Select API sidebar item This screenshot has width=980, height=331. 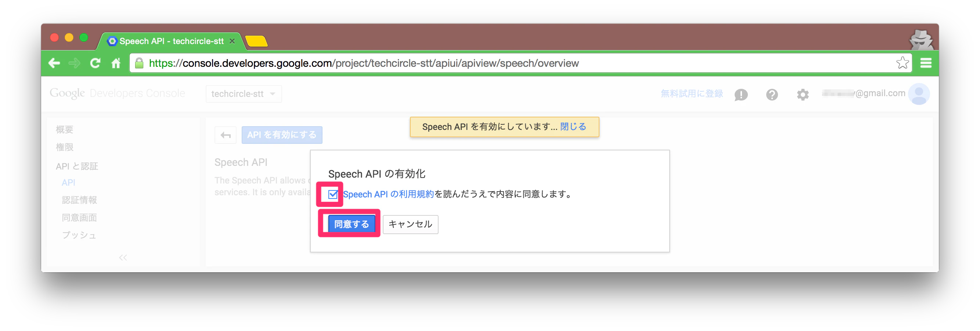[x=68, y=182]
